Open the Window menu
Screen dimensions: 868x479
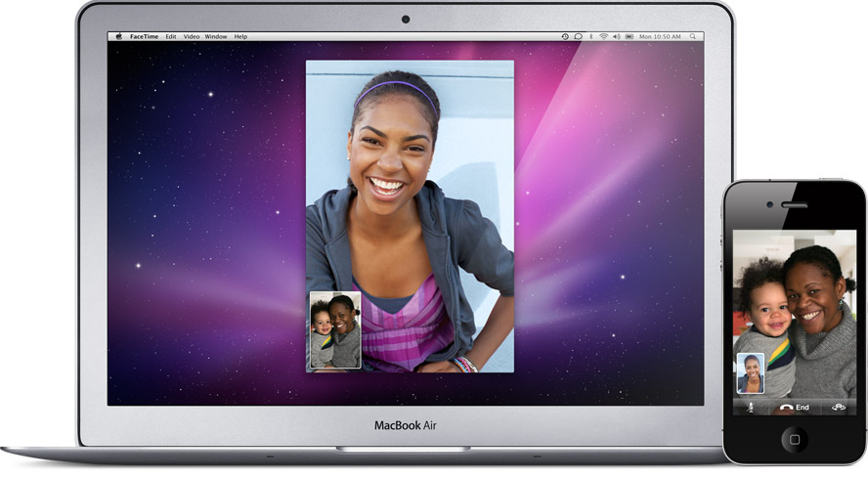pyautogui.click(x=216, y=36)
